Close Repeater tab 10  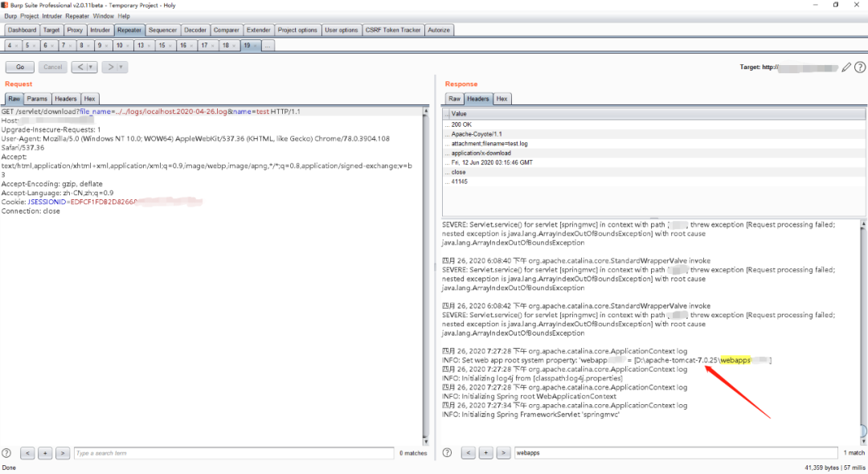128,46
